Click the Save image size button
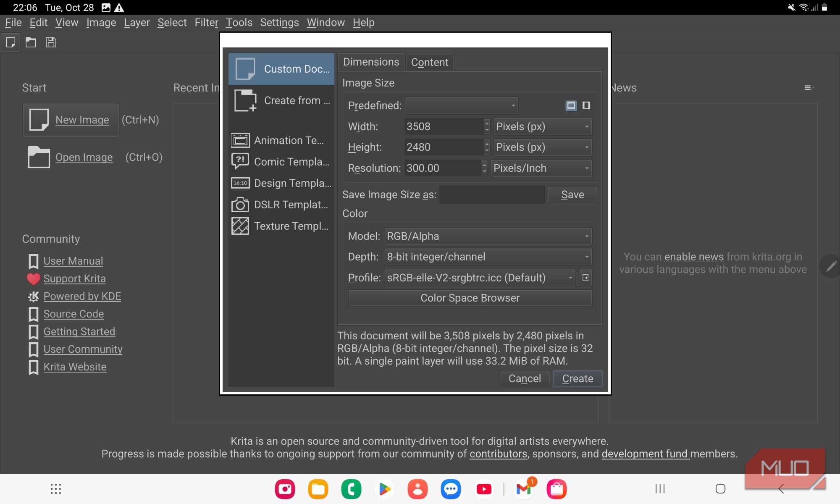 tap(572, 194)
